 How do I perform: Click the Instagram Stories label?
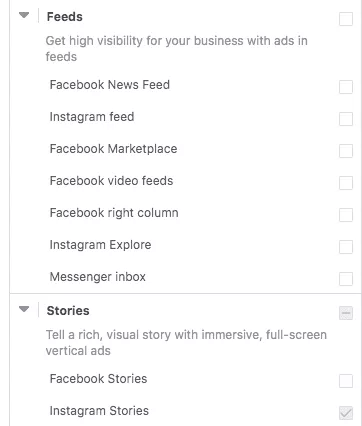click(99, 411)
